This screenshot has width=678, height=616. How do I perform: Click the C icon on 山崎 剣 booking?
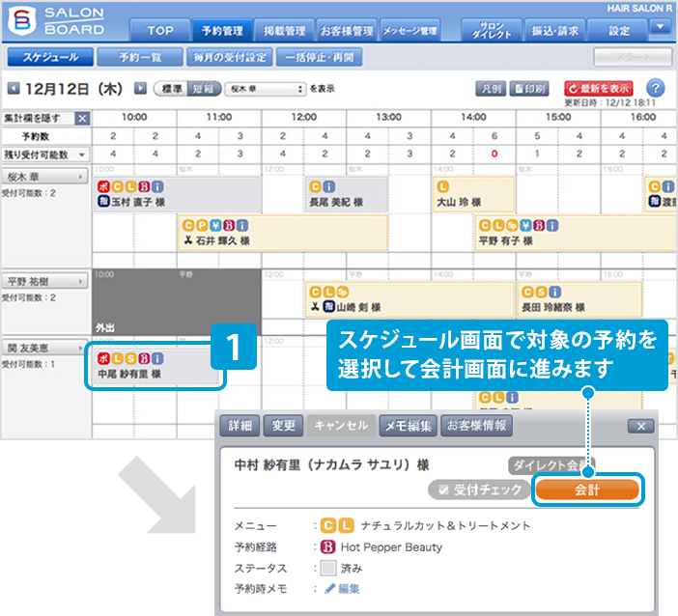click(x=316, y=293)
